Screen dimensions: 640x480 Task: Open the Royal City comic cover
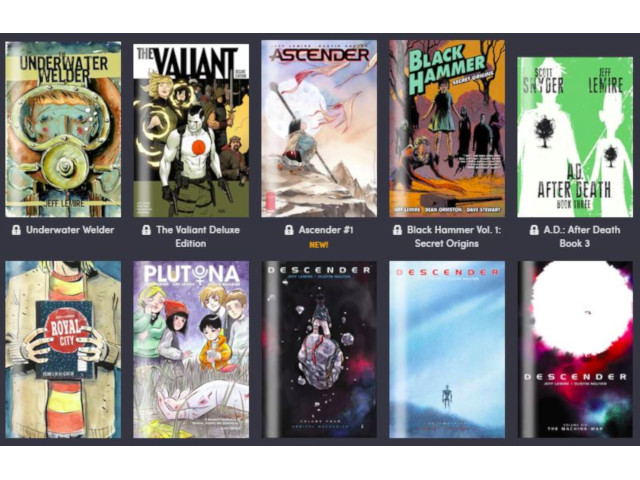tap(63, 350)
